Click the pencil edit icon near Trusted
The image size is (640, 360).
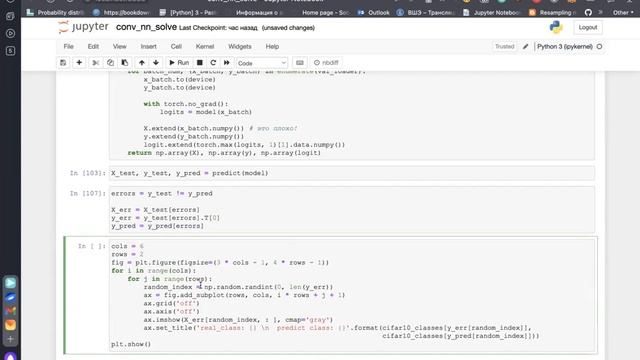[x=526, y=47]
